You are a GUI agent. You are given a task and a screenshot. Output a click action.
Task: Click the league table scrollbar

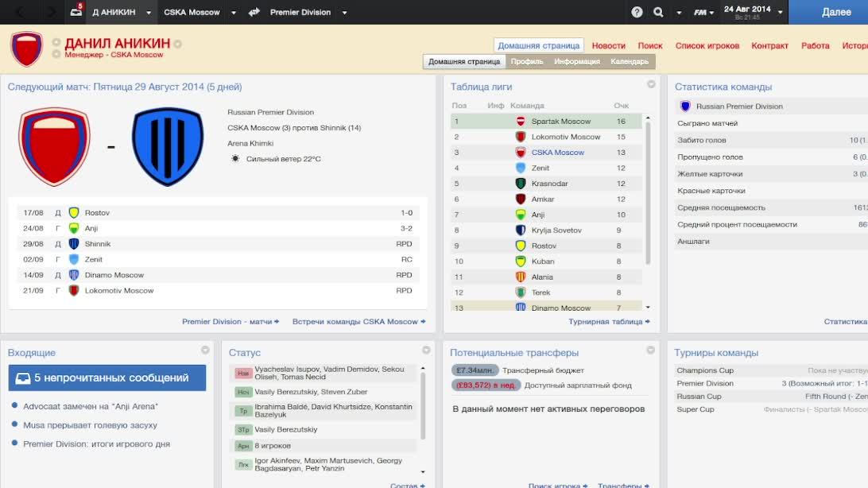[647, 194]
